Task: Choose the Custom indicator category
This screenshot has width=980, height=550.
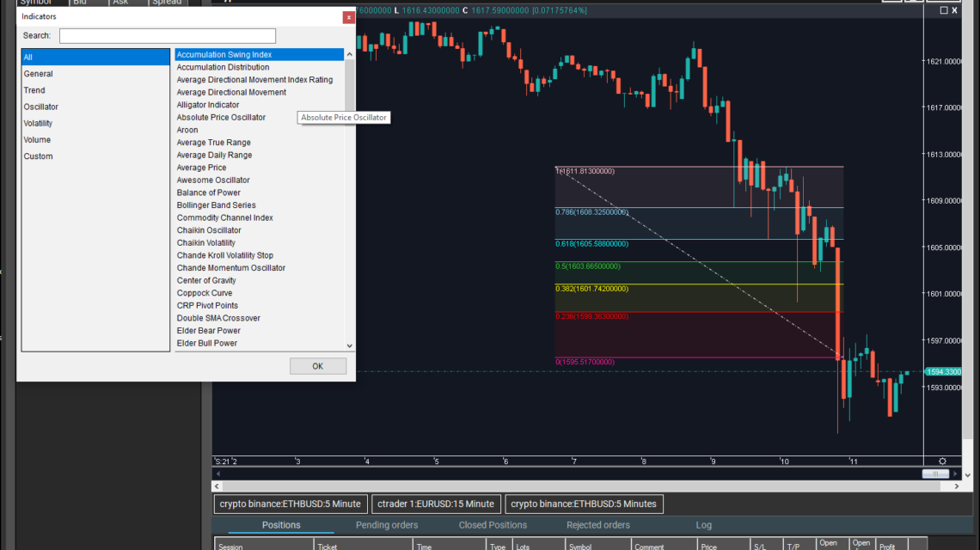Action: click(39, 156)
